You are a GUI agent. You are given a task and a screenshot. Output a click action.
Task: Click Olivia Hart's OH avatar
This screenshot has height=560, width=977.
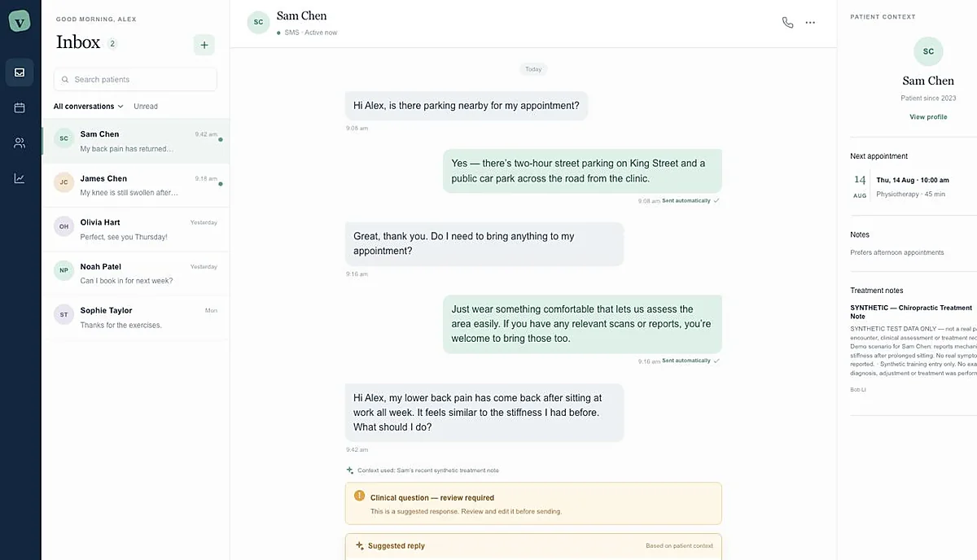64,226
